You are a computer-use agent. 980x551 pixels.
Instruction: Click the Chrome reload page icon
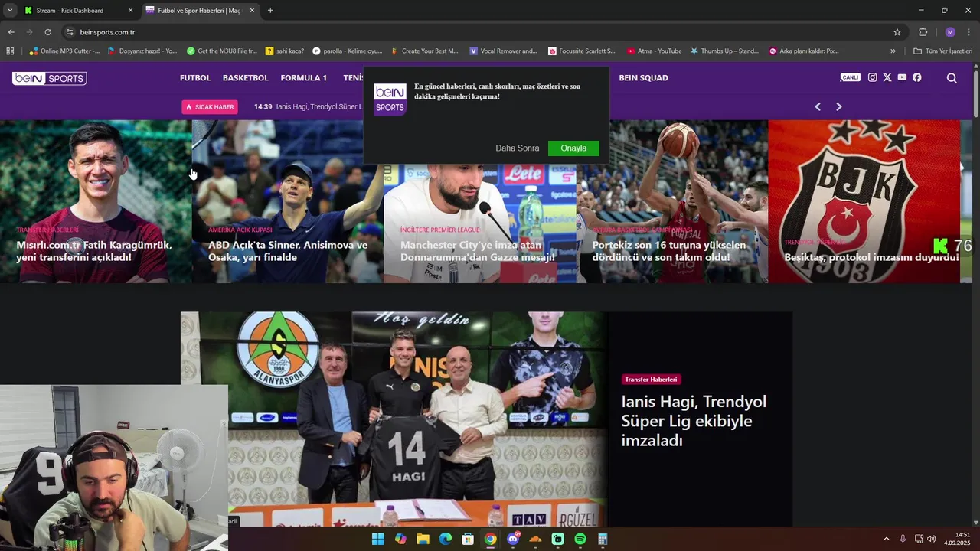47,32
